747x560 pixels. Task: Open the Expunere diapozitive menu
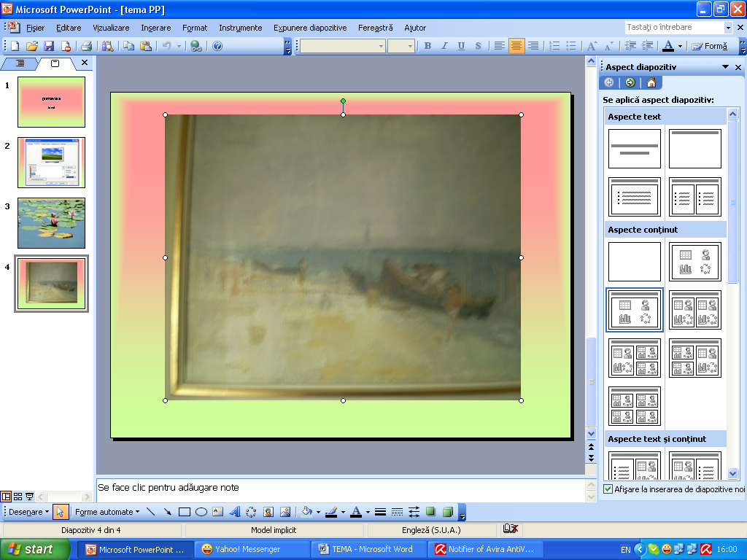tap(310, 28)
